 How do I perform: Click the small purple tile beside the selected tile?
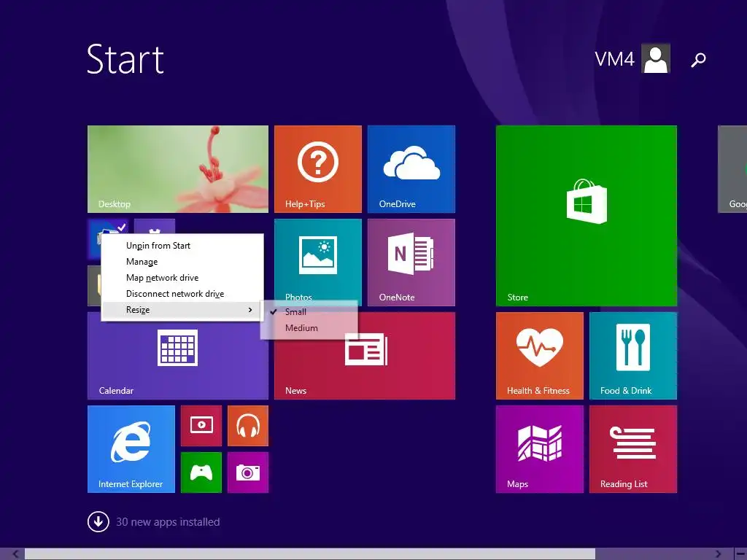[x=155, y=227]
